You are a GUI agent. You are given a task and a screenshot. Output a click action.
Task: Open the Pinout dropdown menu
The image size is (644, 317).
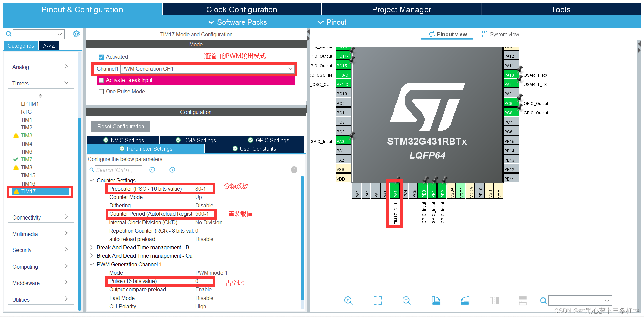click(x=332, y=22)
